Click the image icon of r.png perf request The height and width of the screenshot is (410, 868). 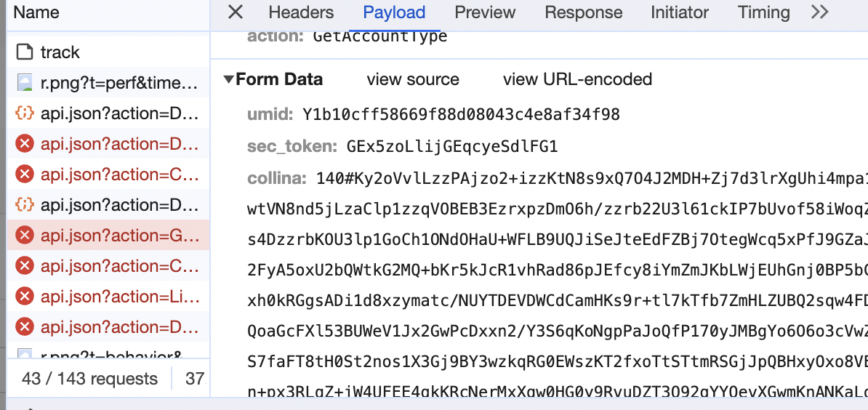(x=25, y=83)
